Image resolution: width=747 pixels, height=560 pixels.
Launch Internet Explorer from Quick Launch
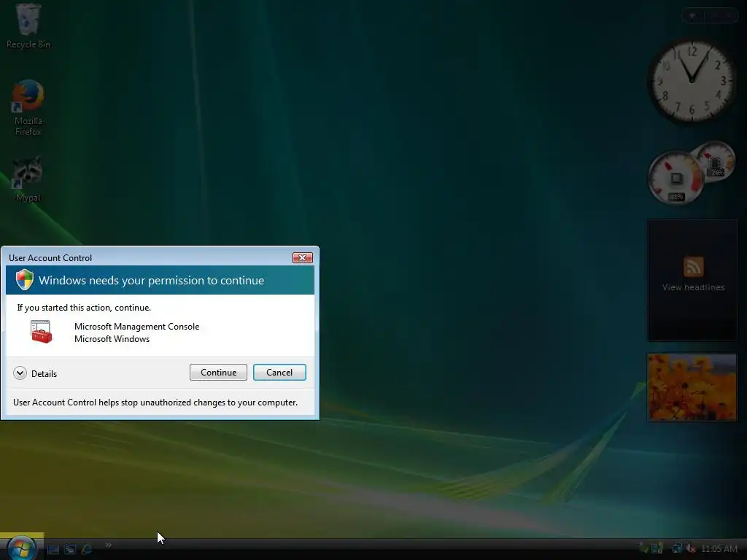pos(88,550)
